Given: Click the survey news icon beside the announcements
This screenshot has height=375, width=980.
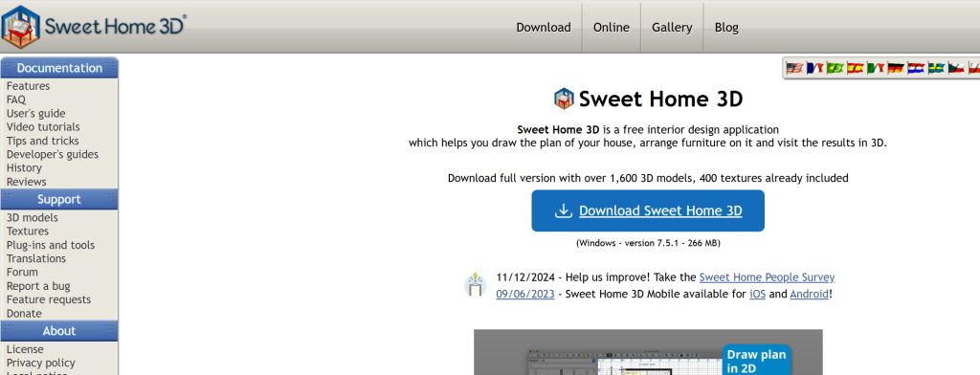Looking at the screenshot, I should [x=475, y=285].
